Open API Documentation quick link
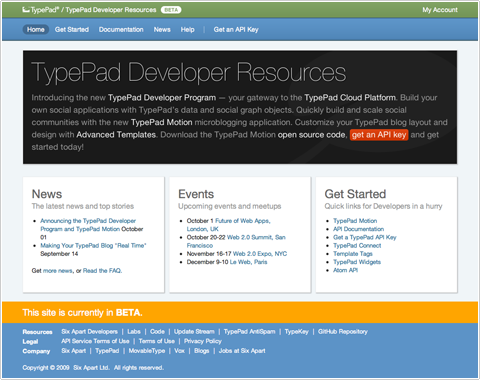The width and height of the screenshot is (480, 380). tap(358, 229)
